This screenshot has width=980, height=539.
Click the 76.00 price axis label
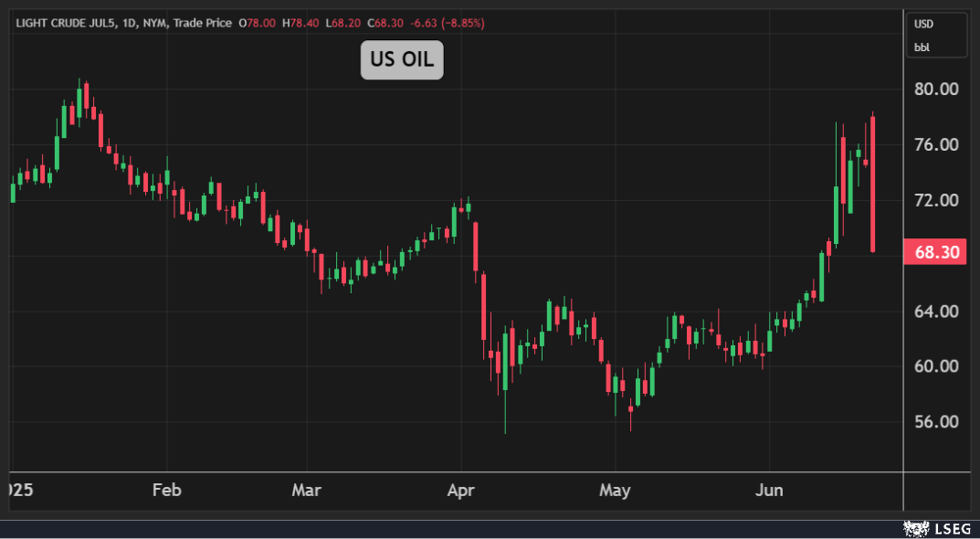pyautogui.click(x=935, y=145)
